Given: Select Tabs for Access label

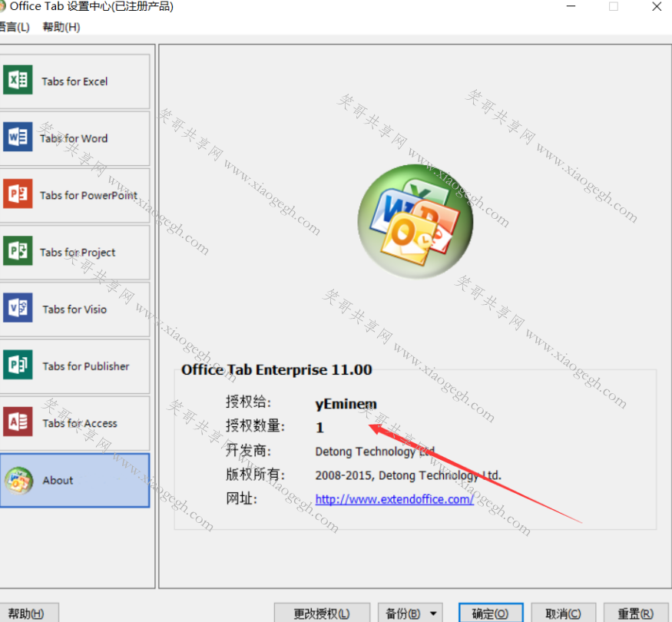Looking at the screenshot, I should coord(80,423).
